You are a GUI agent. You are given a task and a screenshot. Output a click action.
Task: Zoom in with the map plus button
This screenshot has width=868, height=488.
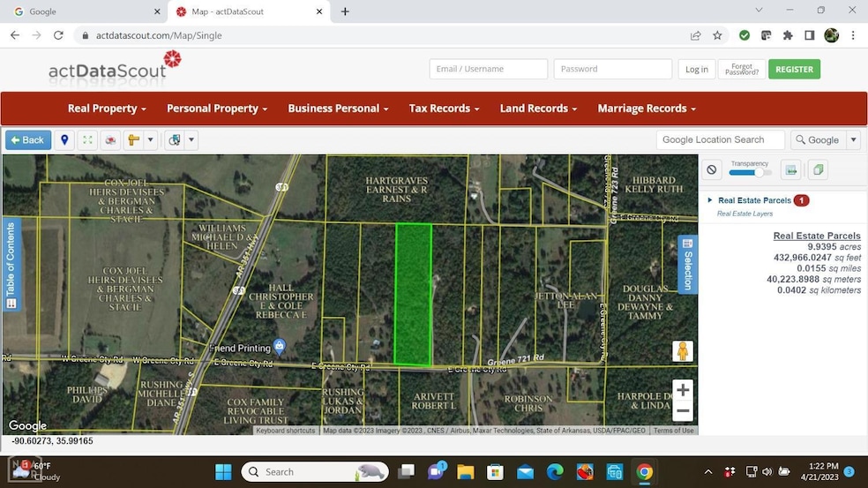tap(682, 389)
